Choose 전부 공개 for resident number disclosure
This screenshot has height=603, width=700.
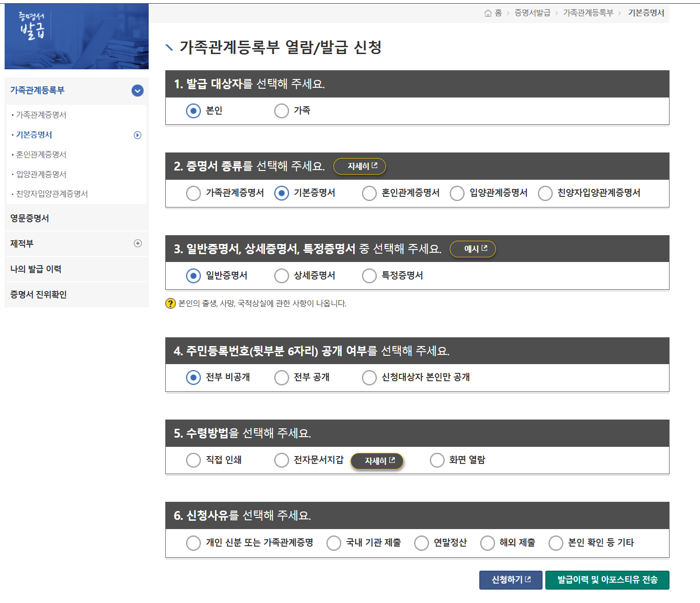point(282,378)
